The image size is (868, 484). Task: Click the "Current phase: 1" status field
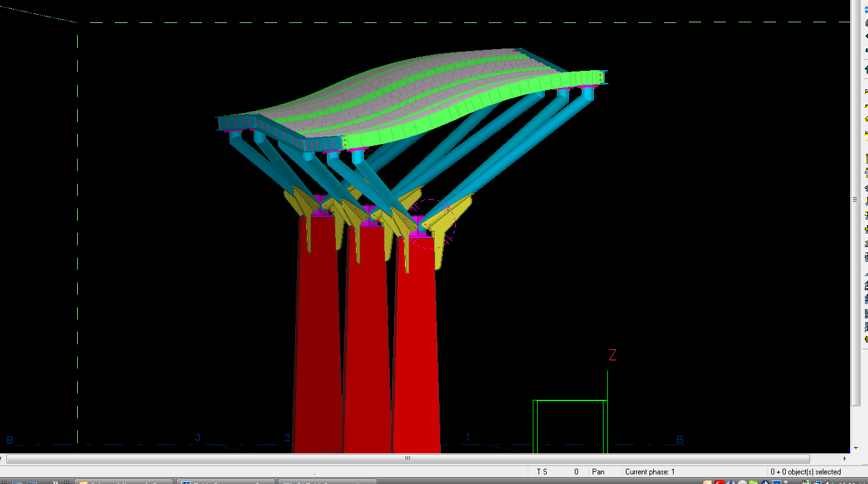pyautogui.click(x=649, y=472)
